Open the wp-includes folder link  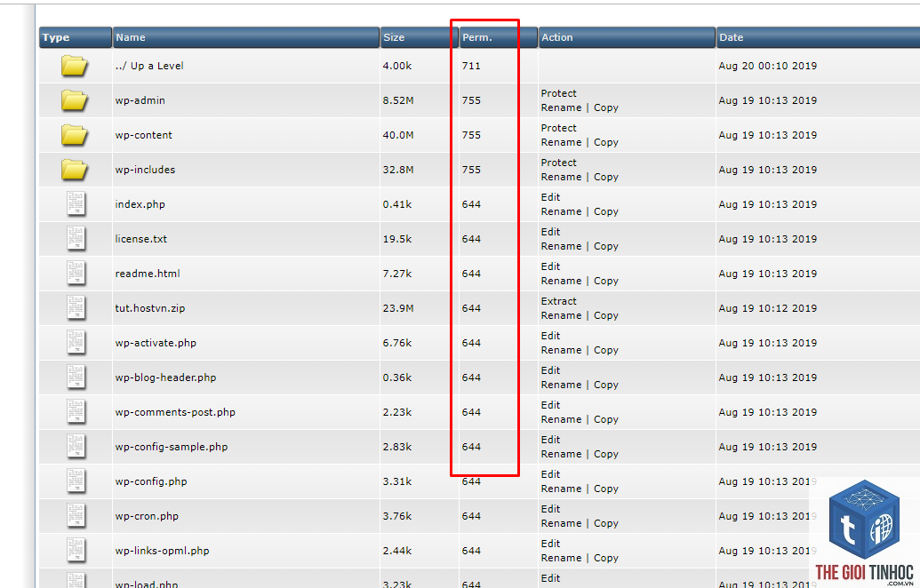click(x=145, y=170)
